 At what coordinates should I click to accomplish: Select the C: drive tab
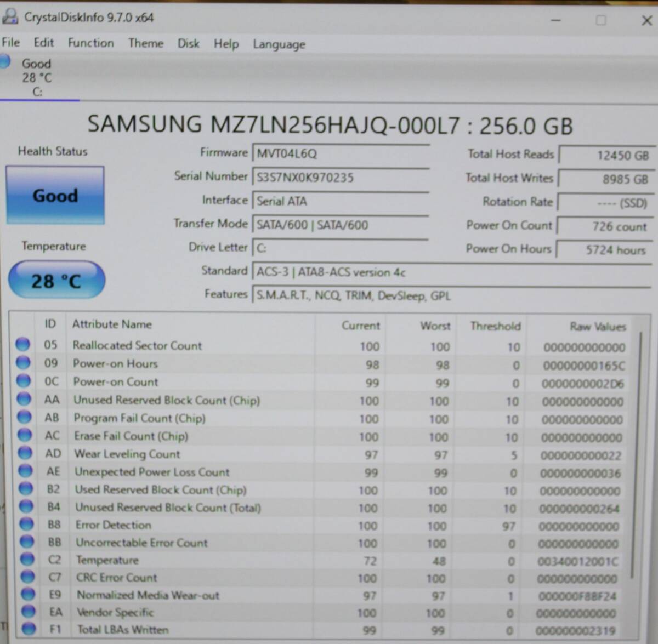[36, 77]
